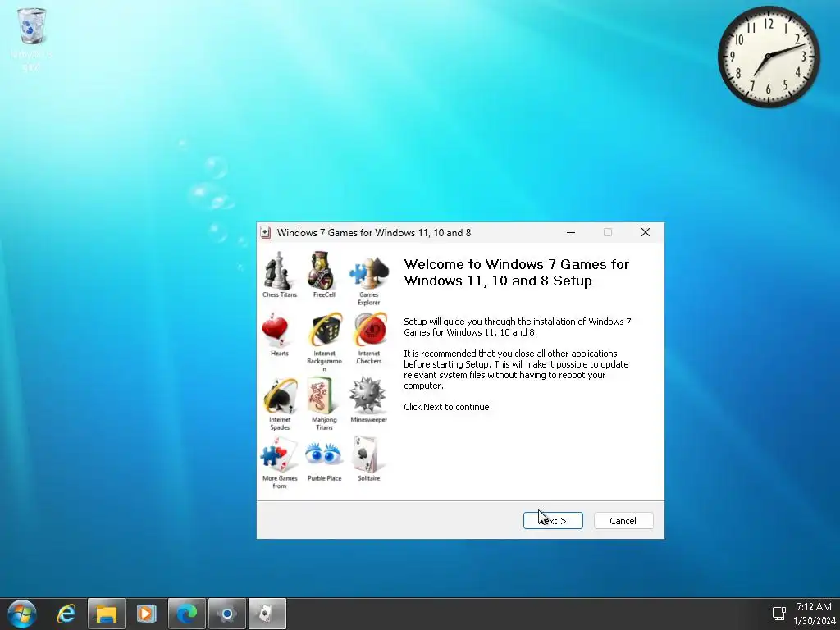Image resolution: width=840 pixels, height=630 pixels.
Task: Select the Purble Place eyes icon
Action: coord(323,454)
